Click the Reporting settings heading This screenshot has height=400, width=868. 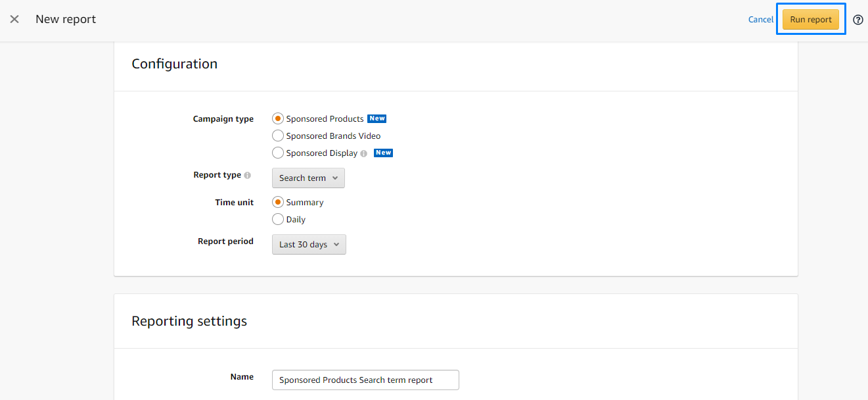[x=189, y=321]
